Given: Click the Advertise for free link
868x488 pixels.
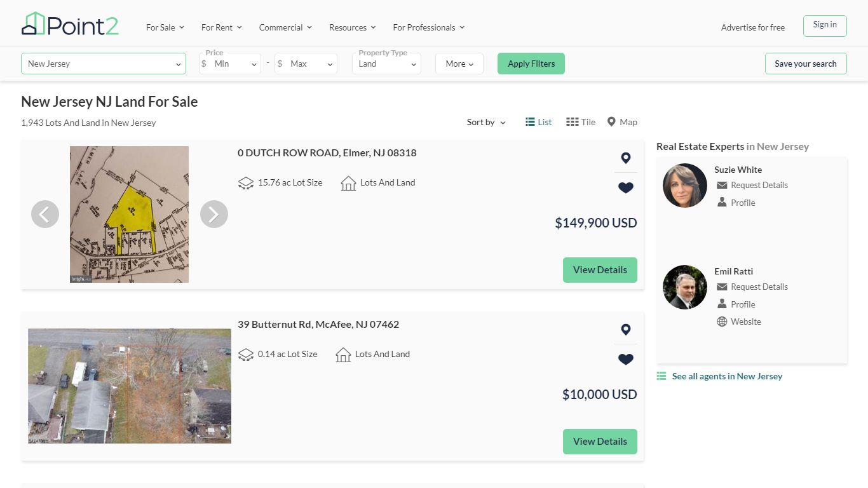Looking at the screenshot, I should point(753,27).
